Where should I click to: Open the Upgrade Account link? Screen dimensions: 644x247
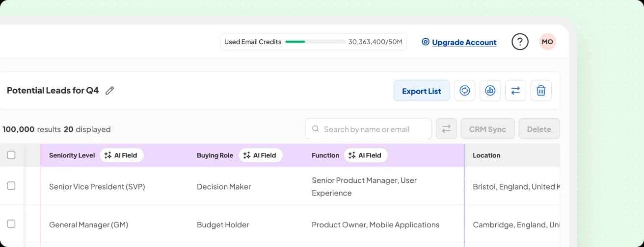coord(464,42)
